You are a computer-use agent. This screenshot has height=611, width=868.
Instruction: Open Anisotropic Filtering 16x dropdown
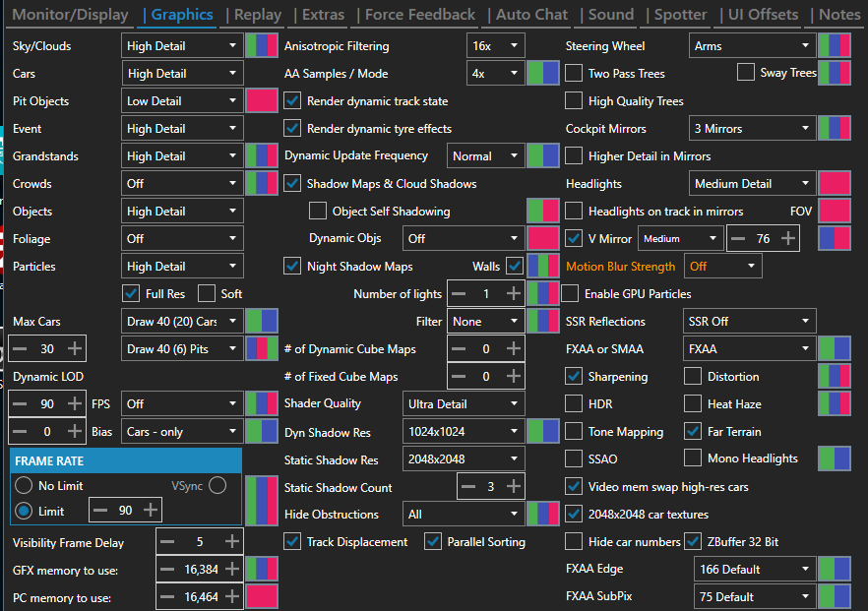pyautogui.click(x=495, y=46)
